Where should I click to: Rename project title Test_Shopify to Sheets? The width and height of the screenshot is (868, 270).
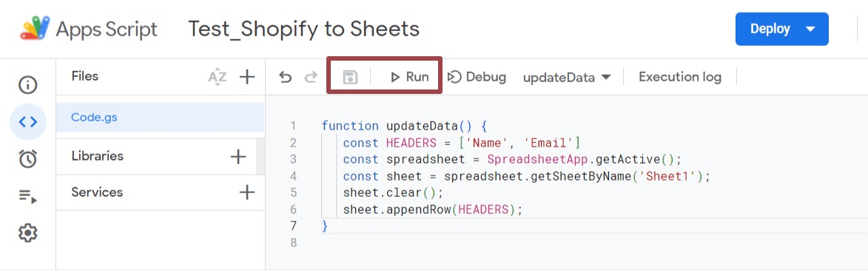coord(303,30)
